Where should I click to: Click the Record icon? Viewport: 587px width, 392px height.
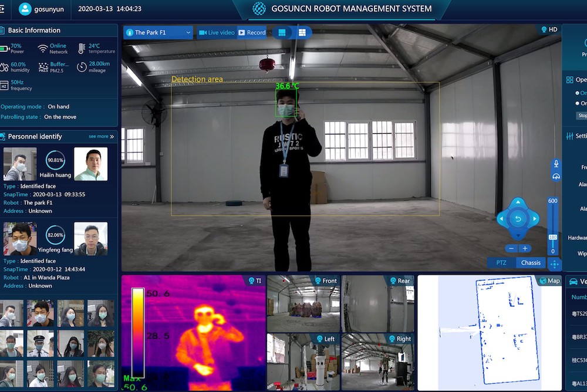pyautogui.click(x=242, y=33)
